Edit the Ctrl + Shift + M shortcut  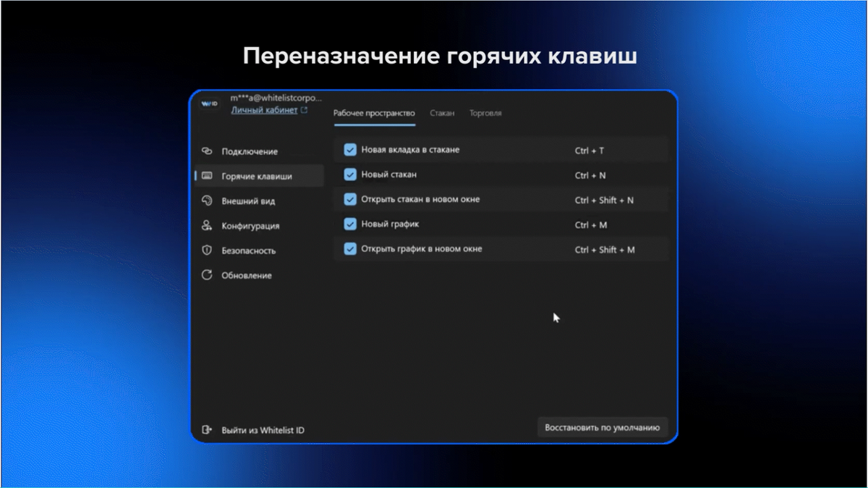coord(605,250)
